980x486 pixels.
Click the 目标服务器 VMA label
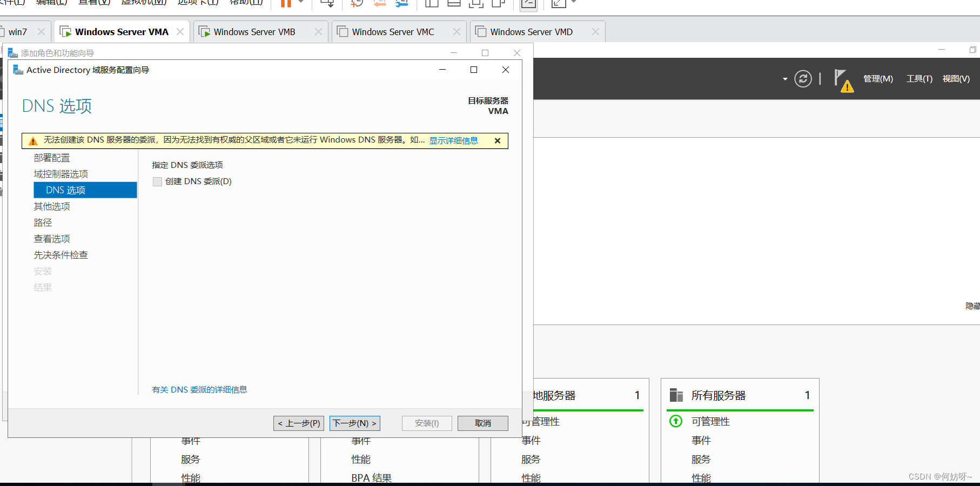point(488,106)
